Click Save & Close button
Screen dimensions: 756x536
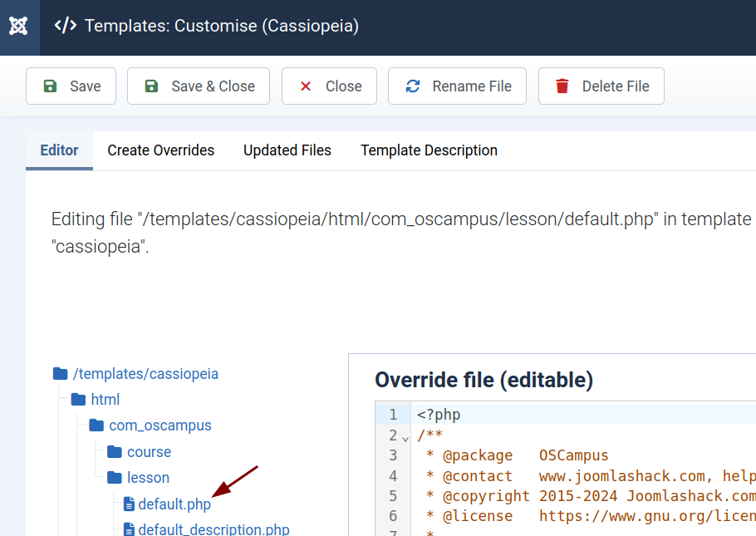point(199,86)
